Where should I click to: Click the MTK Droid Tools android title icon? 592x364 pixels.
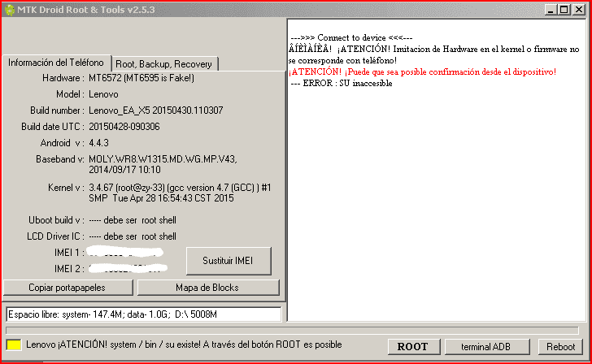[x=10, y=10]
